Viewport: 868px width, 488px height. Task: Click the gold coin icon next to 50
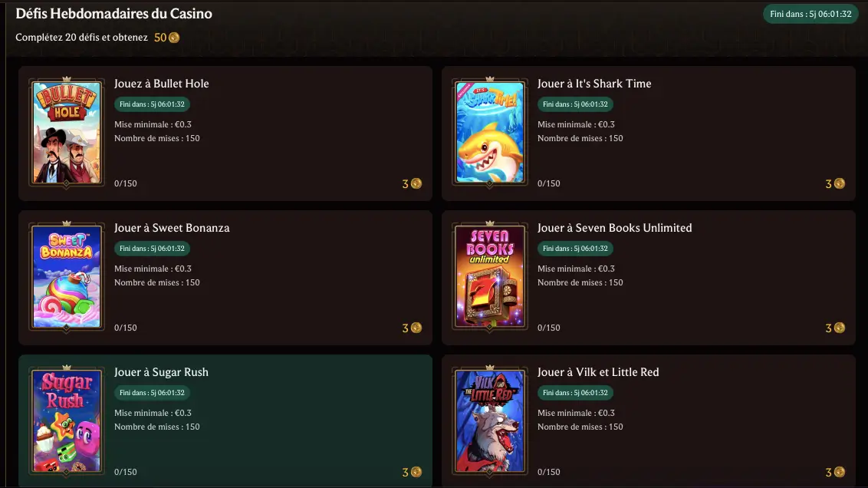point(174,37)
